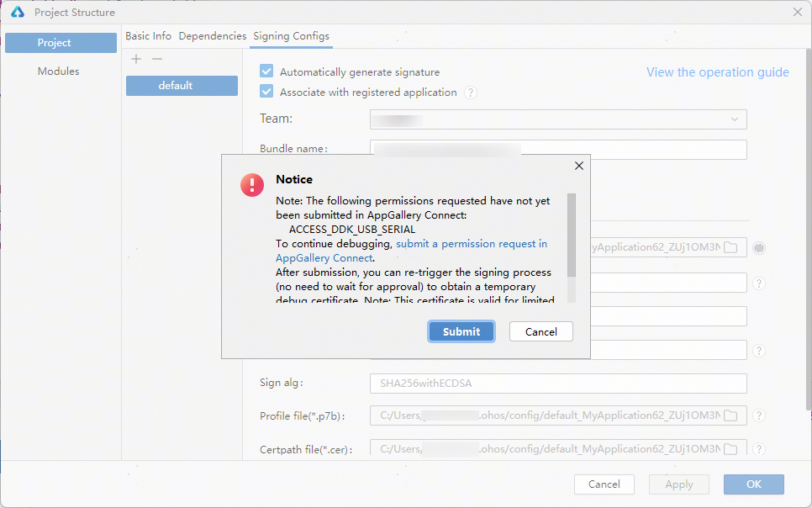This screenshot has height=508, width=812.
Task: Click the Sign alg input field
Action: click(x=557, y=384)
